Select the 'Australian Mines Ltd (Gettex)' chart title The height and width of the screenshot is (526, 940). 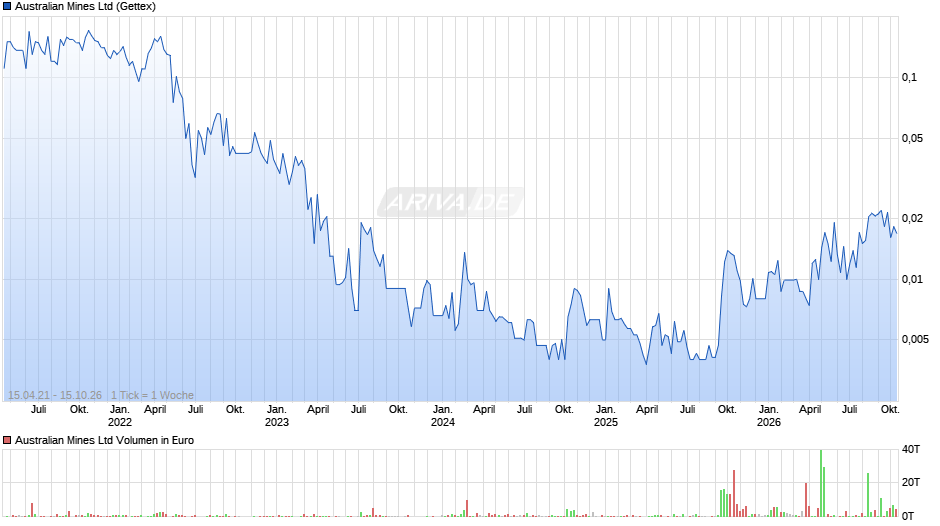tap(85, 7)
